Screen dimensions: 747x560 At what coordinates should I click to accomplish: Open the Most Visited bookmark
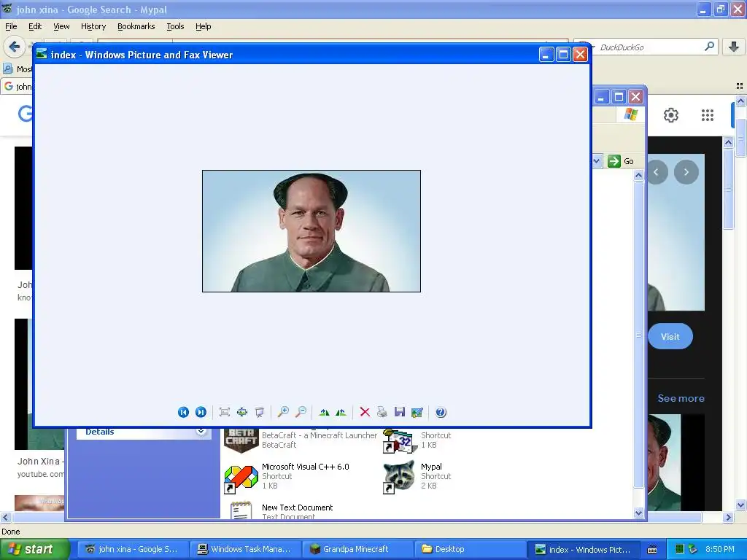[17, 69]
